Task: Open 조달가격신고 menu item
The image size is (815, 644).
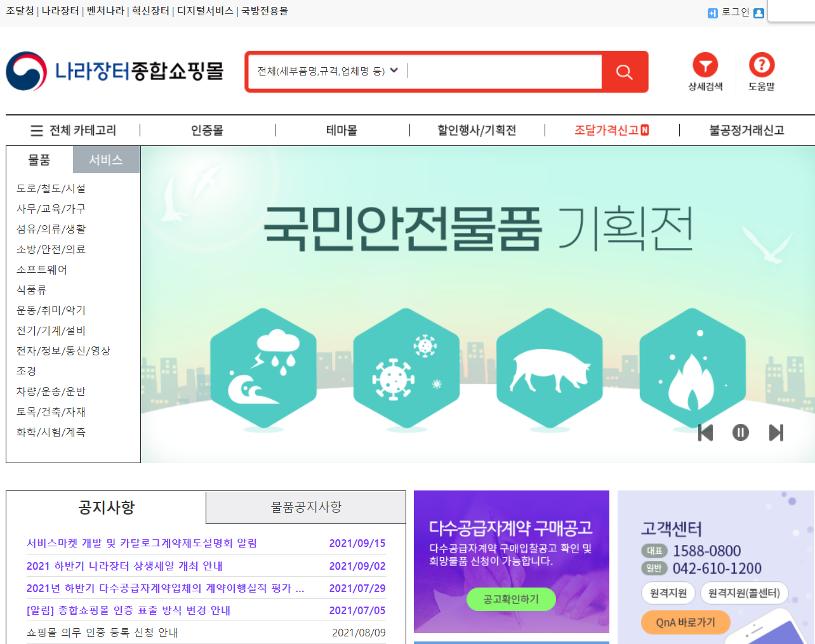Action: point(611,130)
